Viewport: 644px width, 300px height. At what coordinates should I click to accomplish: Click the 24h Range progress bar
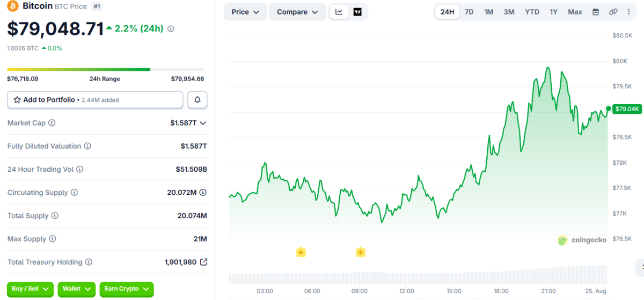[105, 69]
